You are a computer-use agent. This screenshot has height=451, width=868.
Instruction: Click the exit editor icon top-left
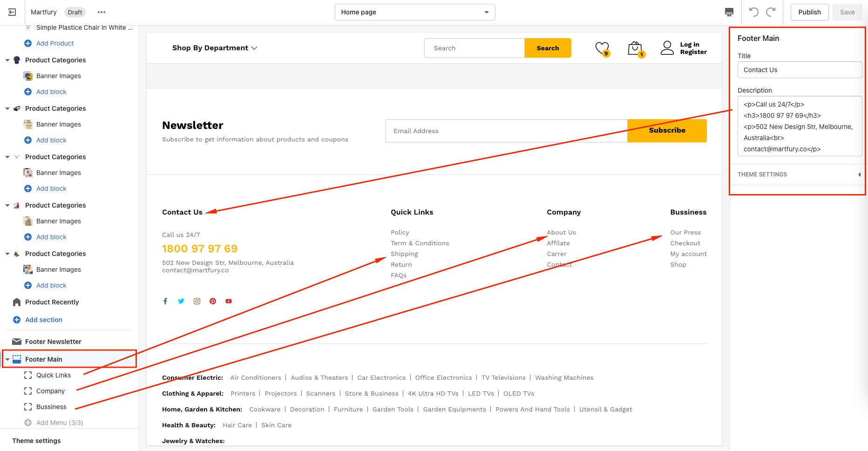(x=12, y=12)
